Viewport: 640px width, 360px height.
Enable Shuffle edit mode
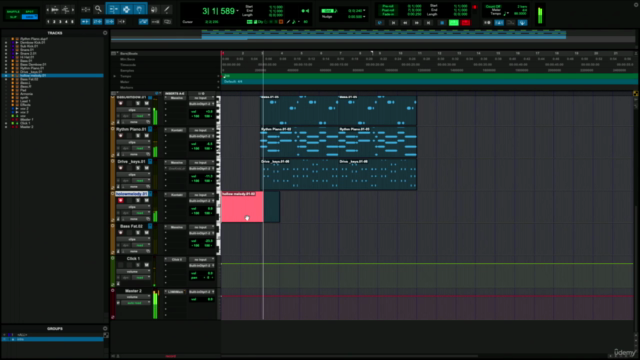click(x=13, y=12)
